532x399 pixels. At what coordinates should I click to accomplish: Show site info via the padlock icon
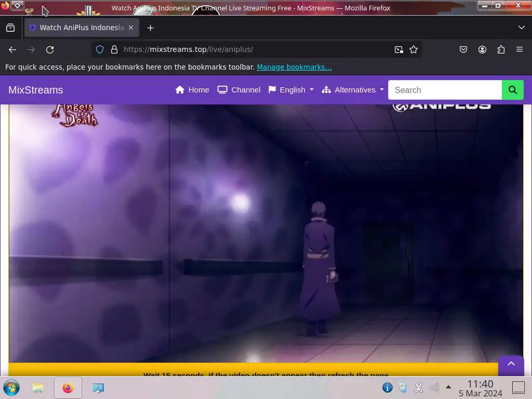pos(114,49)
